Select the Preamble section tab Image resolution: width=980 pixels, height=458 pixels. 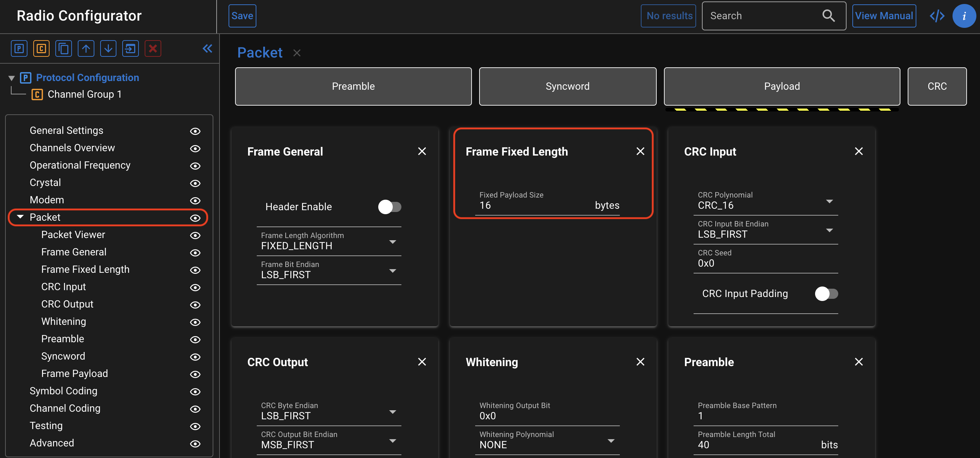pos(353,86)
